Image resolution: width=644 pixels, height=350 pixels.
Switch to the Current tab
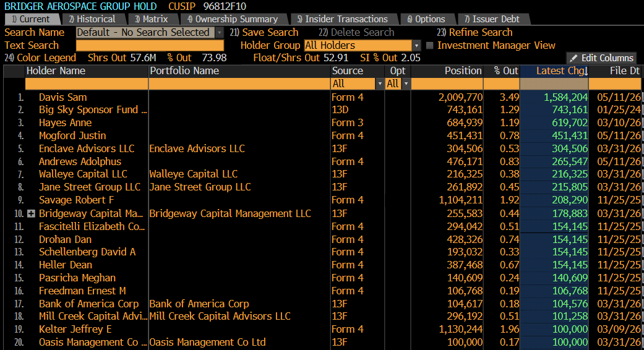(31, 19)
